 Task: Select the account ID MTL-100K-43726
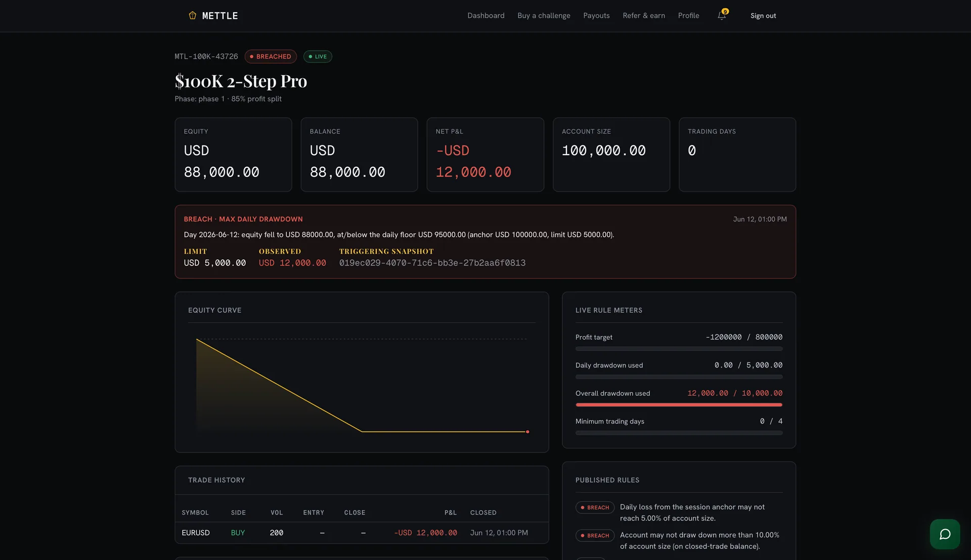pos(206,57)
